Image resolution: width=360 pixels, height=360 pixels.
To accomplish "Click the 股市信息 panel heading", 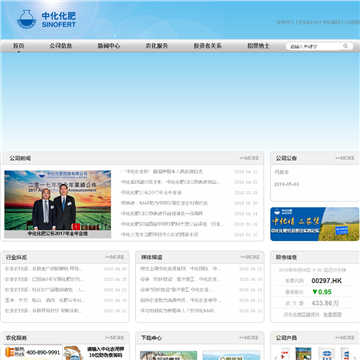I will tap(286, 257).
